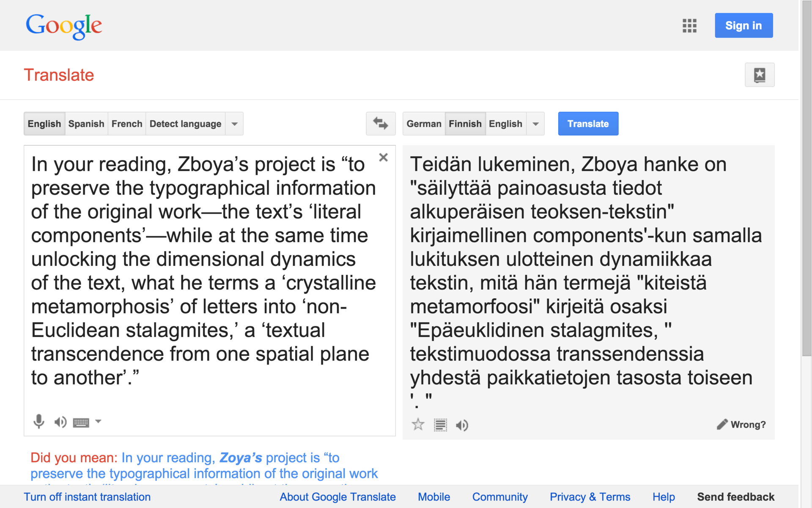The image size is (812, 508).
Task: Select the text view list icon
Action: [440, 425]
